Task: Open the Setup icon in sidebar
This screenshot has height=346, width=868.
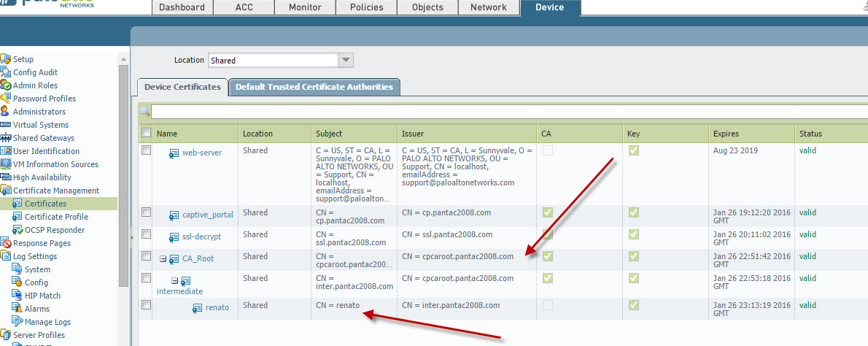Action: click(x=6, y=59)
